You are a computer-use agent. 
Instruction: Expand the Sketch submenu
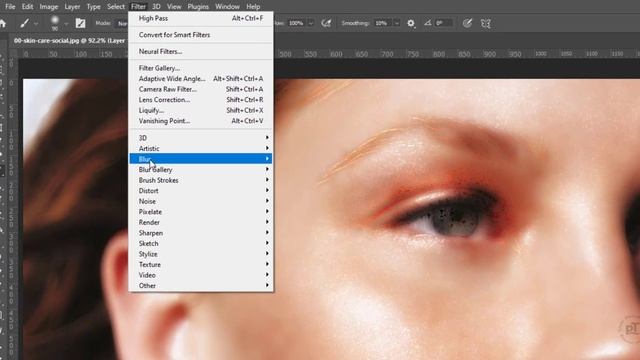[x=201, y=243]
